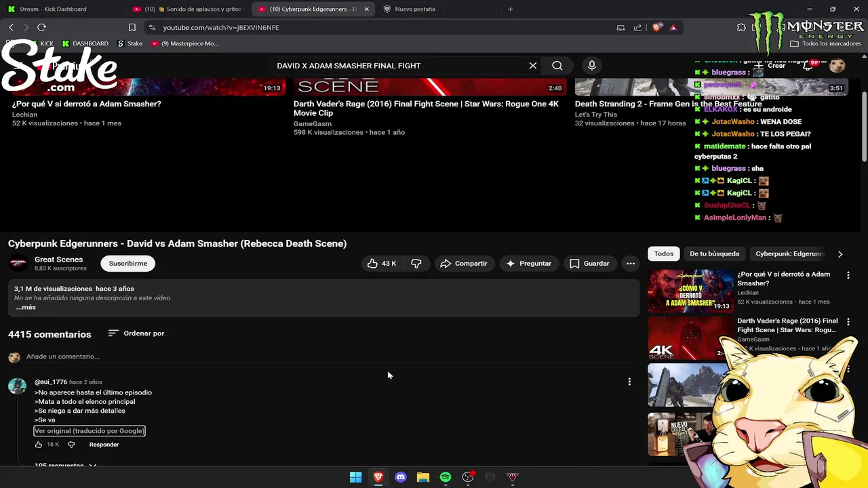Click Responder under sui_1776 comment
This screenshot has height=488, width=868.
click(x=104, y=445)
